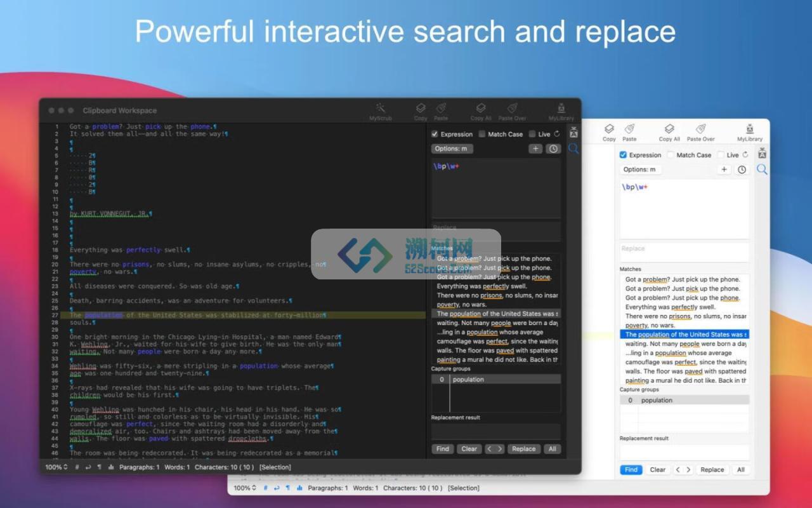812x508 pixels.
Task: Enable Live checkbox in dark panel
Action: (532, 134)
